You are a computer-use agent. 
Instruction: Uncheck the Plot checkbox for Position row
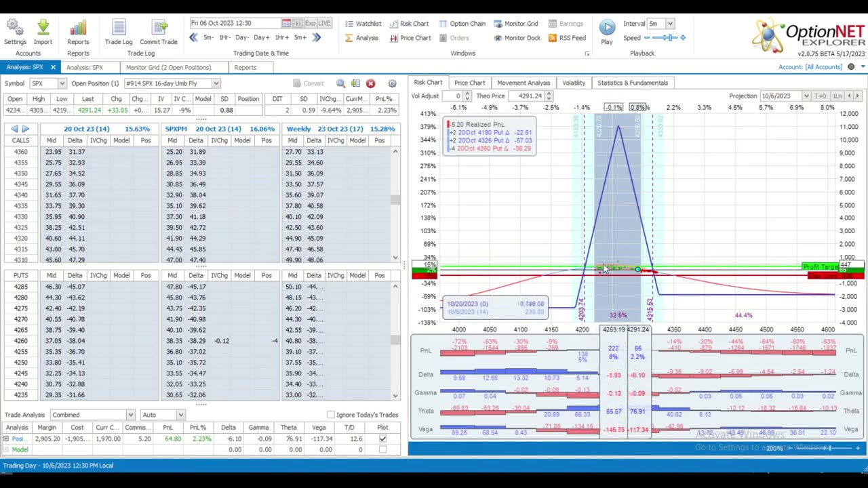click(x=382, y=439)
